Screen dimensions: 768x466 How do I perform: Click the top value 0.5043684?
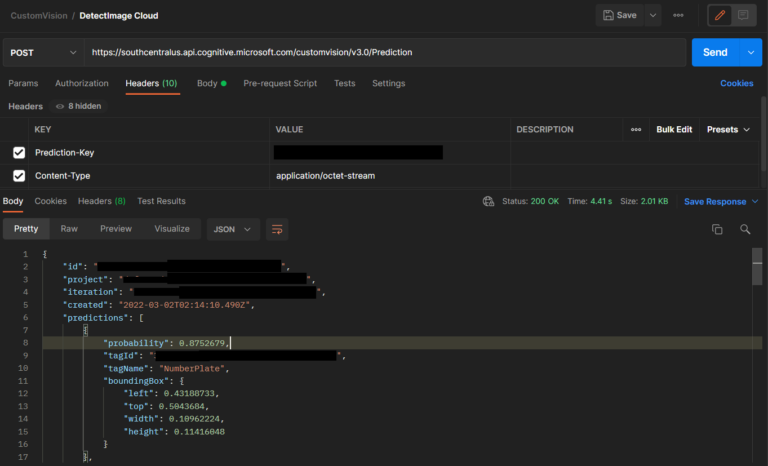(x=182, y=406)
